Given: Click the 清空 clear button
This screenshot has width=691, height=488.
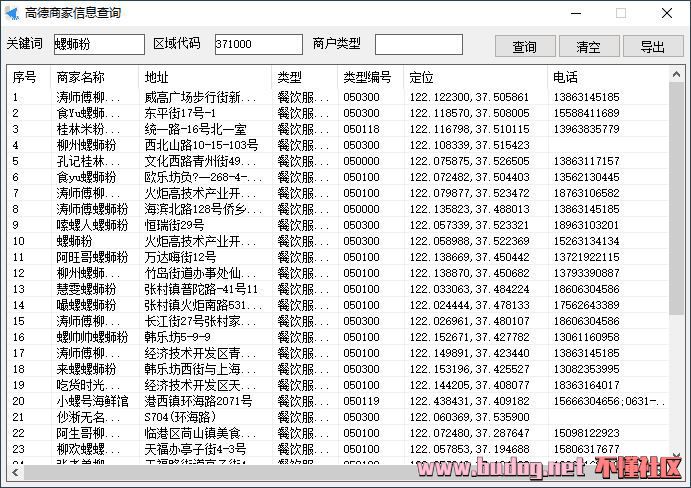Looking at the screenshot, I should tap(589, 46).
